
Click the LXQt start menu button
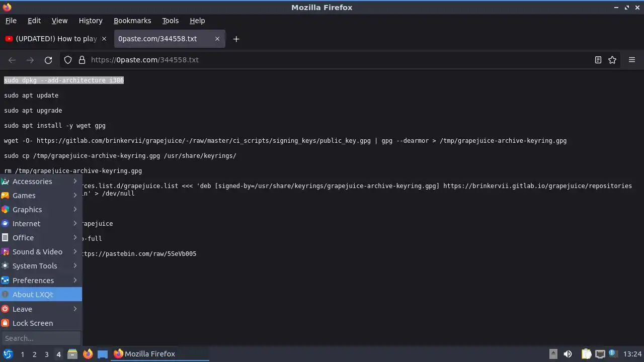[8, 354]
